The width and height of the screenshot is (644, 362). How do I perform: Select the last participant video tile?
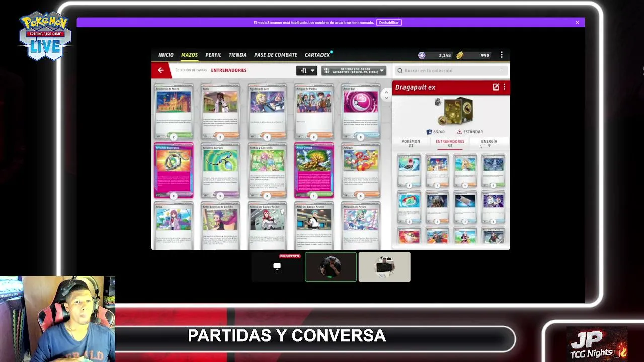click(384, 267)
